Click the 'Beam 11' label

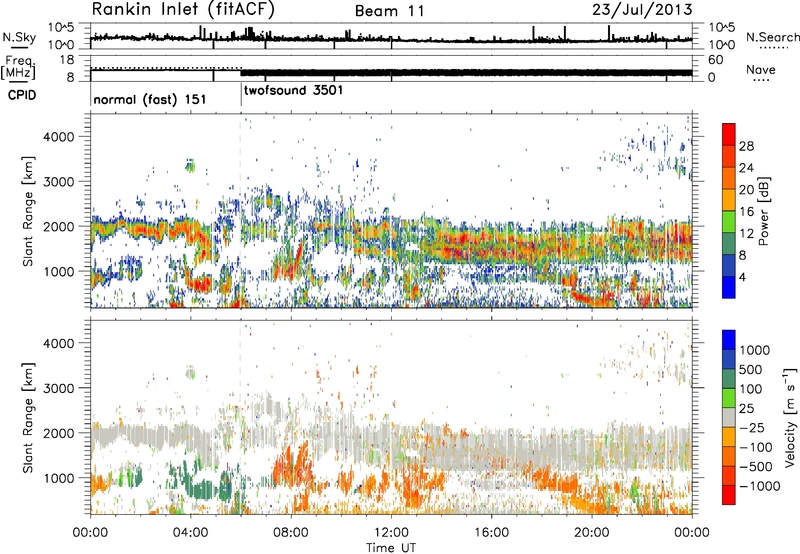pyautogui.click(x=389, y=11)
